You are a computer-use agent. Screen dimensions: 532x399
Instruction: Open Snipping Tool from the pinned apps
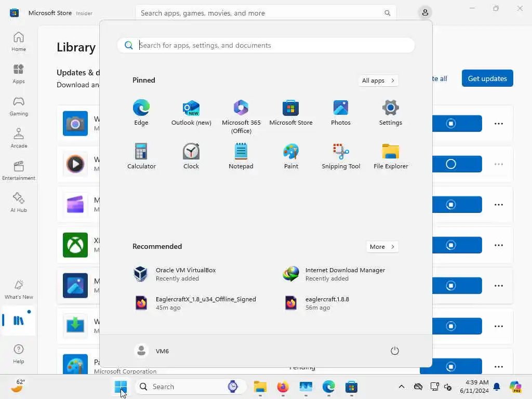(341, 156)
